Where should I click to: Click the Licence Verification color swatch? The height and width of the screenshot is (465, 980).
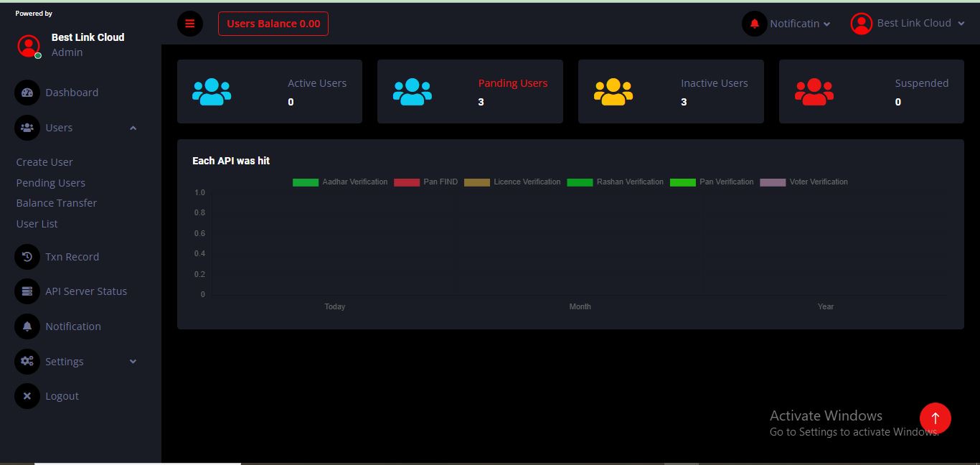click(477, 182)
